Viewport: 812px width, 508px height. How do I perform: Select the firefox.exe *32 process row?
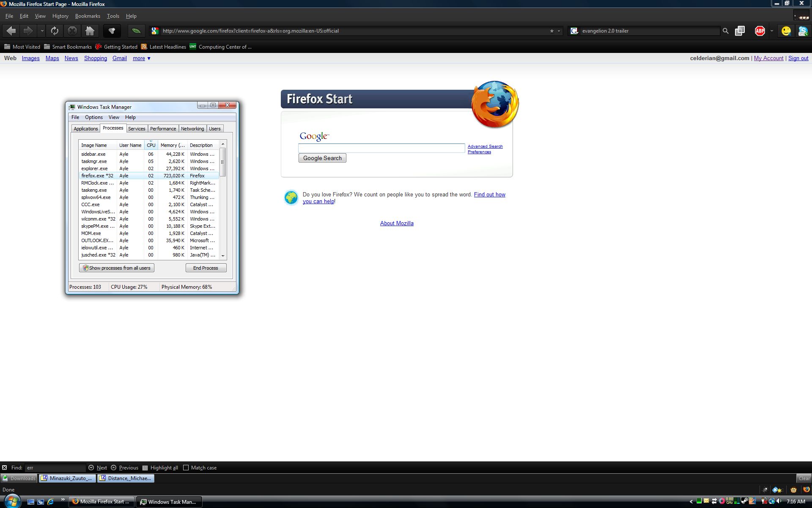(x=149, y=176)
